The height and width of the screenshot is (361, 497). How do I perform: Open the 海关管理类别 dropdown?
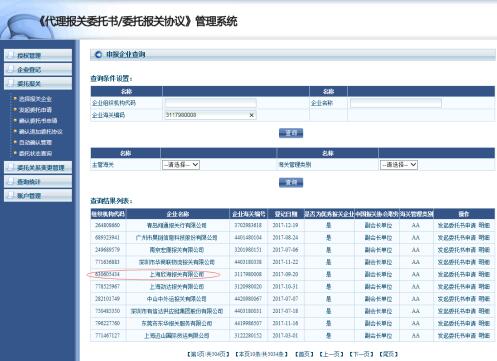(399, 165)
